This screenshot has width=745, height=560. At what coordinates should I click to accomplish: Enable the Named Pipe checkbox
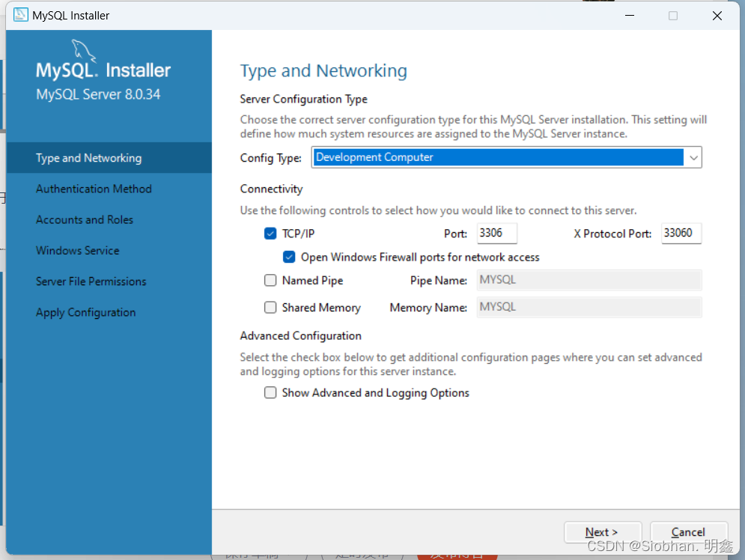[x=270, y=280]
